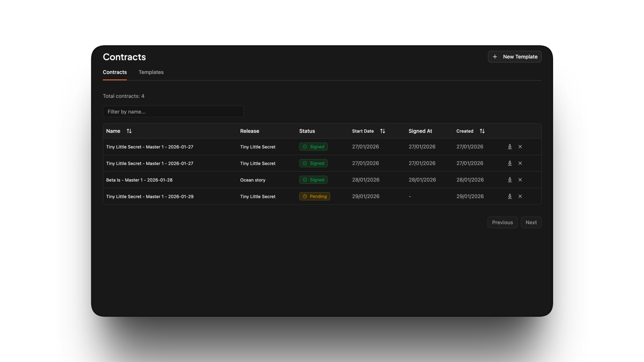Delete the second 2026-01-27 contract
Image resolution: width=644 pixels, height=362 pixels.
point(520,163)
